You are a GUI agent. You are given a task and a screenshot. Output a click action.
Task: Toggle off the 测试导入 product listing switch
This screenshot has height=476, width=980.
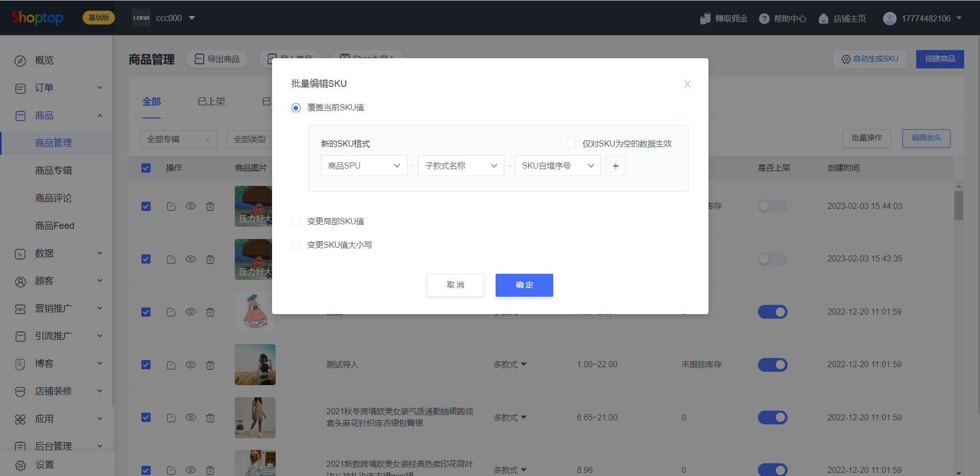pyautogui.click(x=772, y=365)
